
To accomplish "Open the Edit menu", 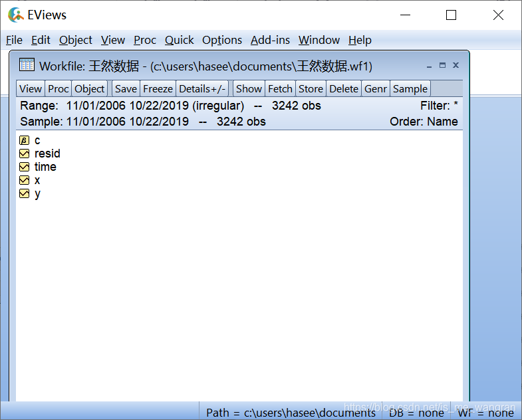I will pyautogui.click(x=41, y=40).
